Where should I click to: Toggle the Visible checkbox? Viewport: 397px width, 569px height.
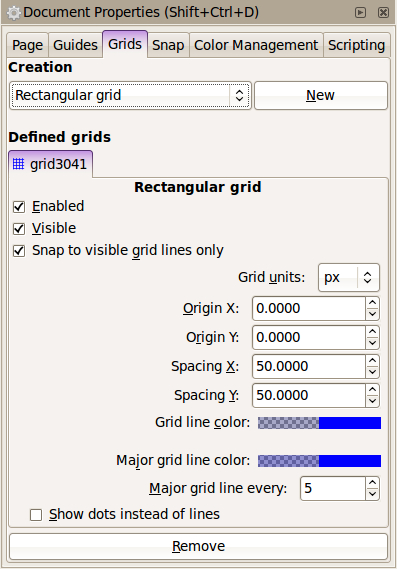click(19, 229)
